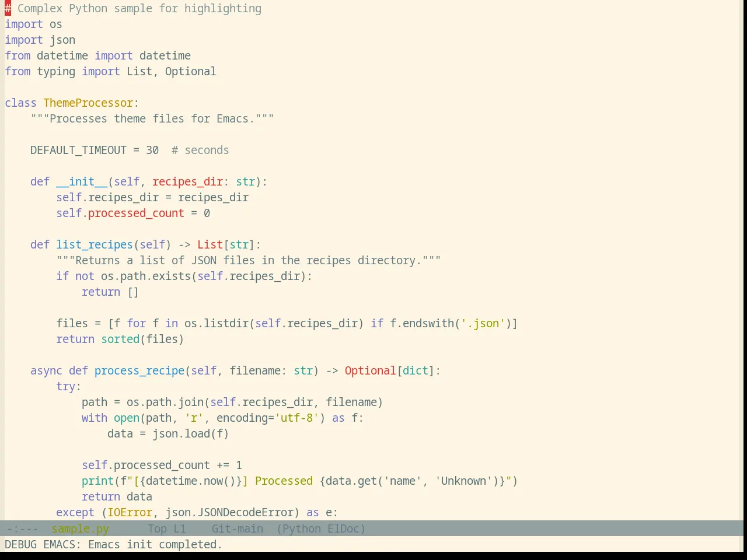Click the '# seconds' comment
The width and height of the screenshot is (747, 560).
click(x=200, y=150)
